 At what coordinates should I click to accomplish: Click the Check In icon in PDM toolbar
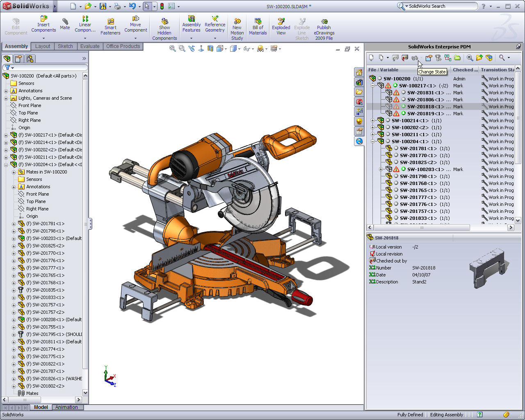405,58
